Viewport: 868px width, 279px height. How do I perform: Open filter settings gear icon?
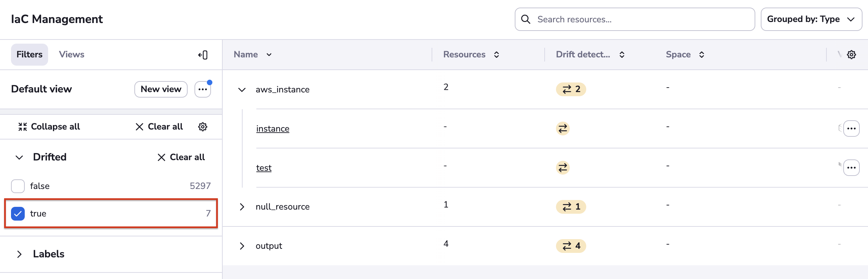click(x=203, y=127)
